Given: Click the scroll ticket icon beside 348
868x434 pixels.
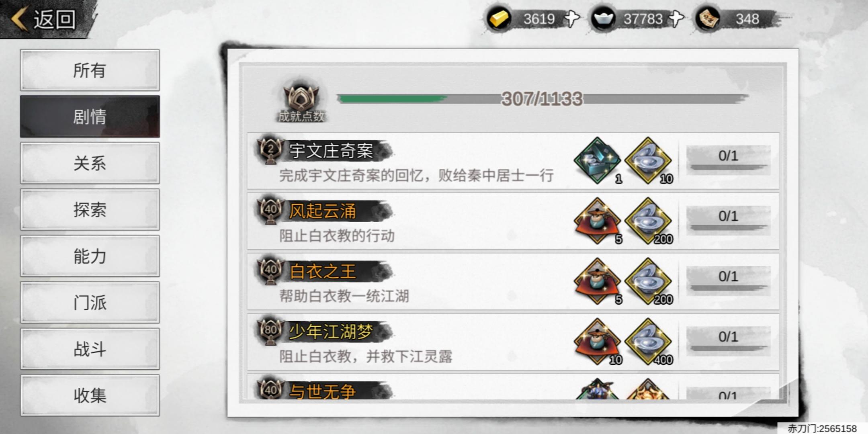Looking at the screenshot, I should pos(708,19).
